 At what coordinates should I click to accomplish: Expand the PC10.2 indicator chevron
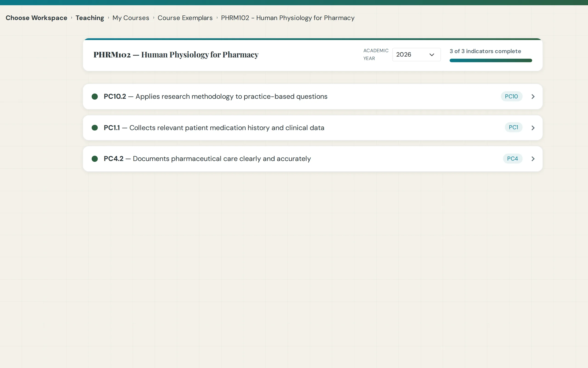click(x=533, y=97)
